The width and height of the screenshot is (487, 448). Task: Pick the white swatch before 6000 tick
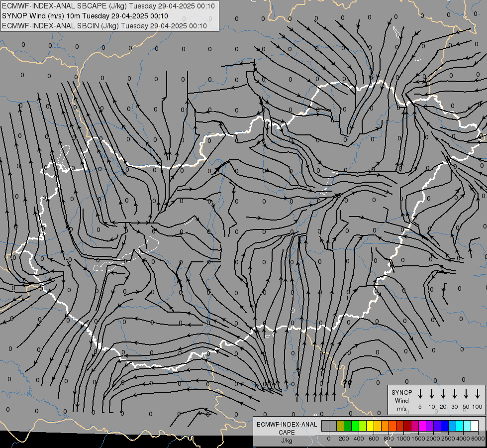pyautogui.click(x=475, y=426)
